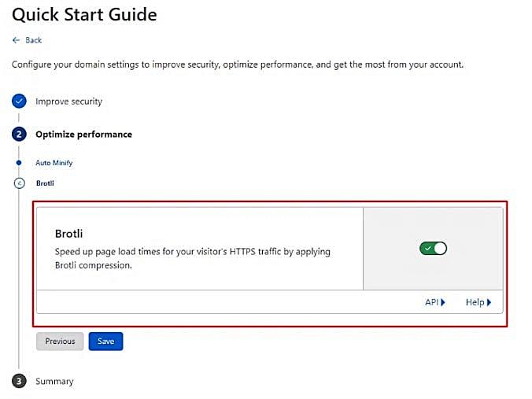Expand the API section

click(x=435, y=302)
